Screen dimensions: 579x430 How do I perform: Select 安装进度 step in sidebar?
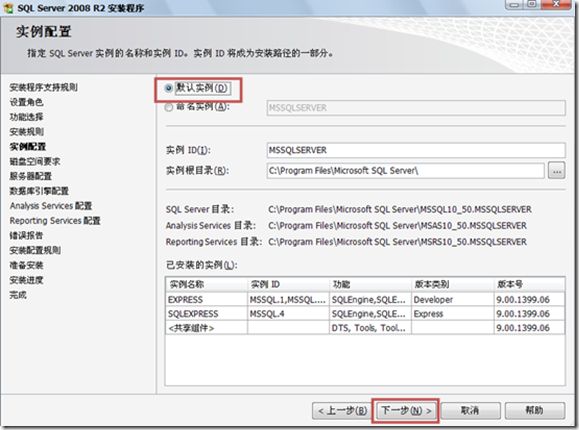point(27,280)
